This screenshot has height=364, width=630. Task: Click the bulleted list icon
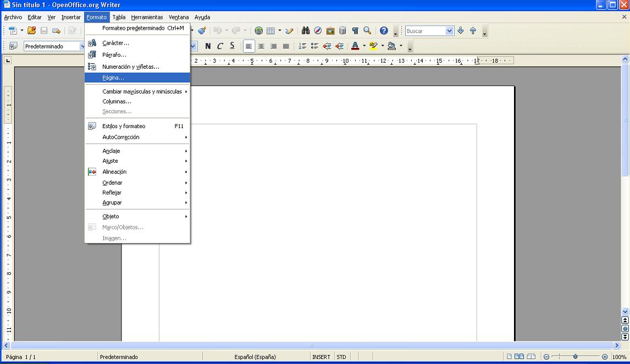click(314, 46)
